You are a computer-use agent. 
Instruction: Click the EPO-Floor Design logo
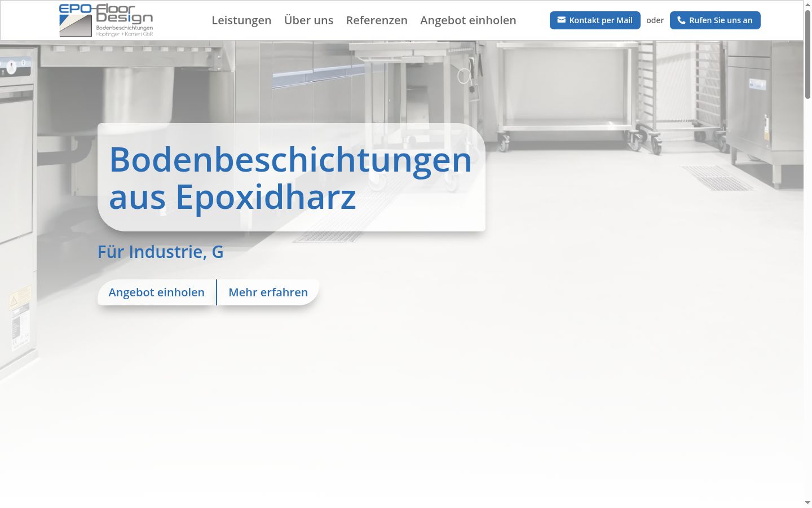point(106,20)
